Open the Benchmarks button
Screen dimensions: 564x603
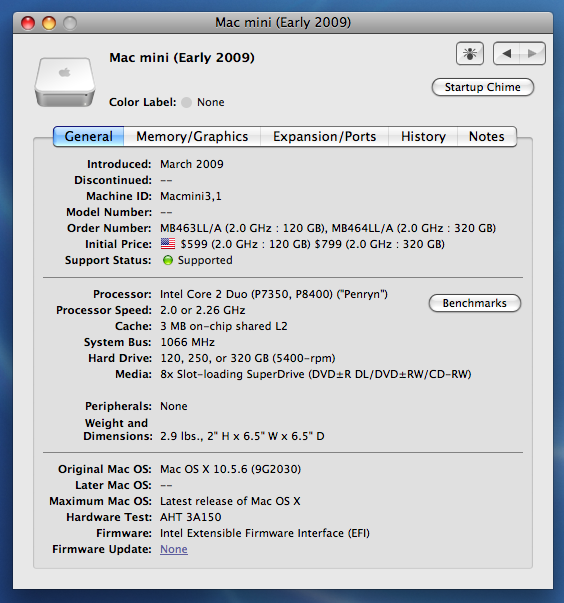tap(474, 303)
